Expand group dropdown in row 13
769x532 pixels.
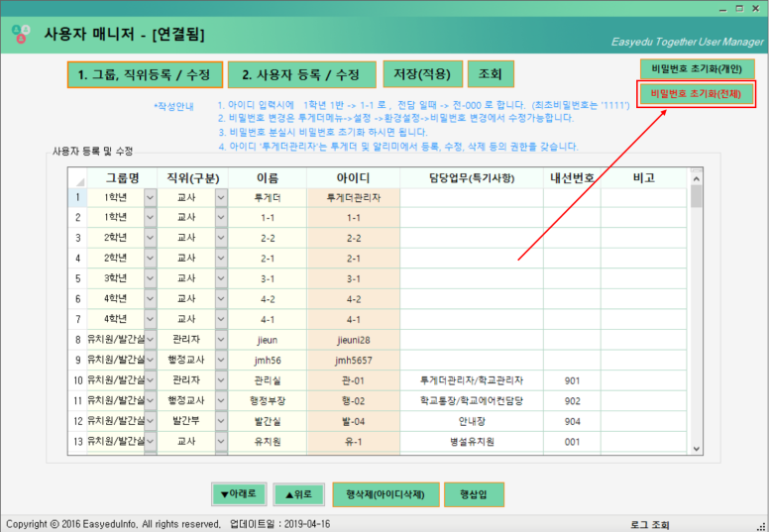click(x=150, y=441)
